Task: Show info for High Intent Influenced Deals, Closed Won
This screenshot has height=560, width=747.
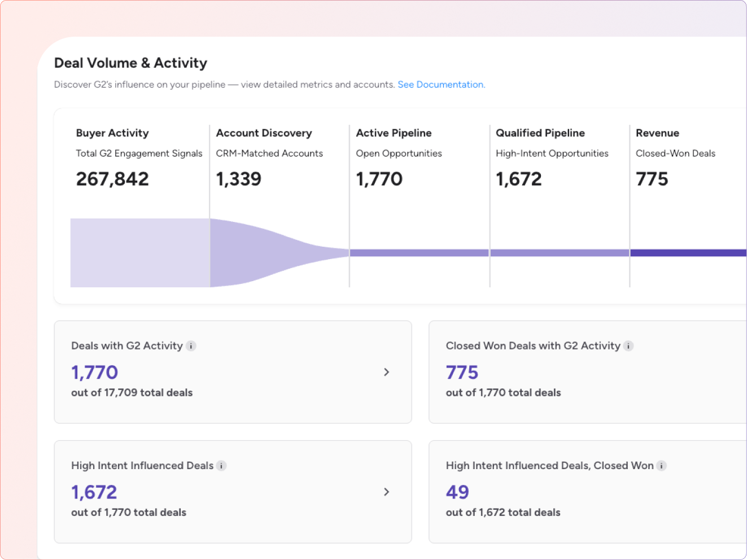Action: [x=662, y=466]
